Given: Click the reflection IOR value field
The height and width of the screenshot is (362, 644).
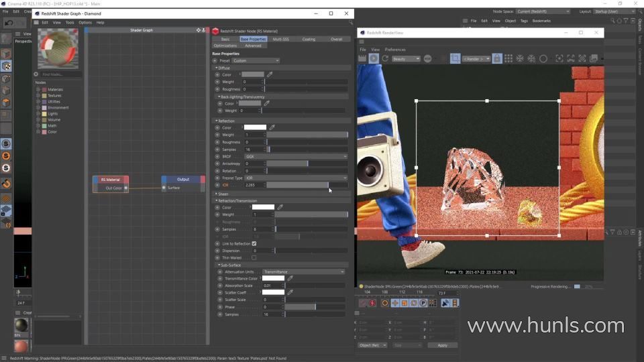Looking at the screenshot, I should (x=254, y=185).
